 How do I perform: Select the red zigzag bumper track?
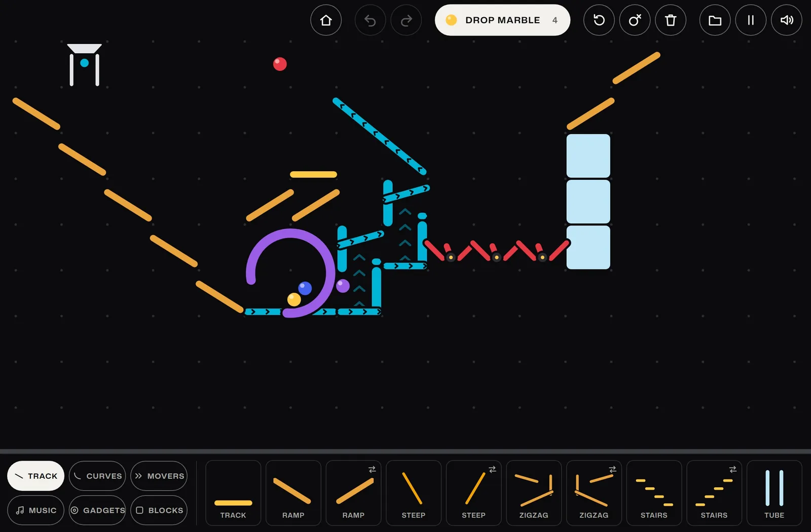[x=497, y=250]
